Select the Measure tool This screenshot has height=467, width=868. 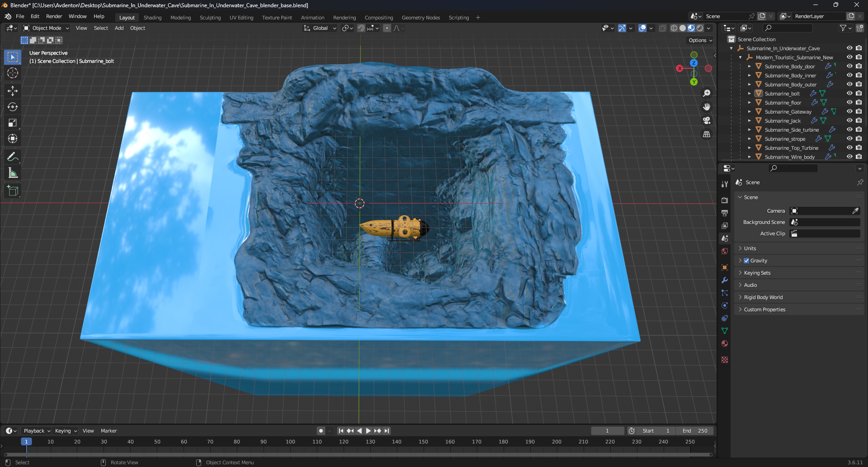[x=13, y=173]
